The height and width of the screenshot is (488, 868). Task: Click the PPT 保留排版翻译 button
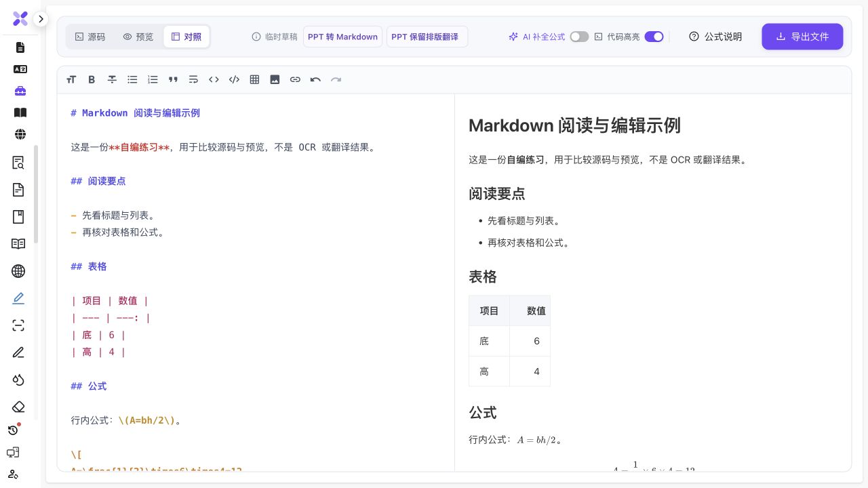[427, 37]
